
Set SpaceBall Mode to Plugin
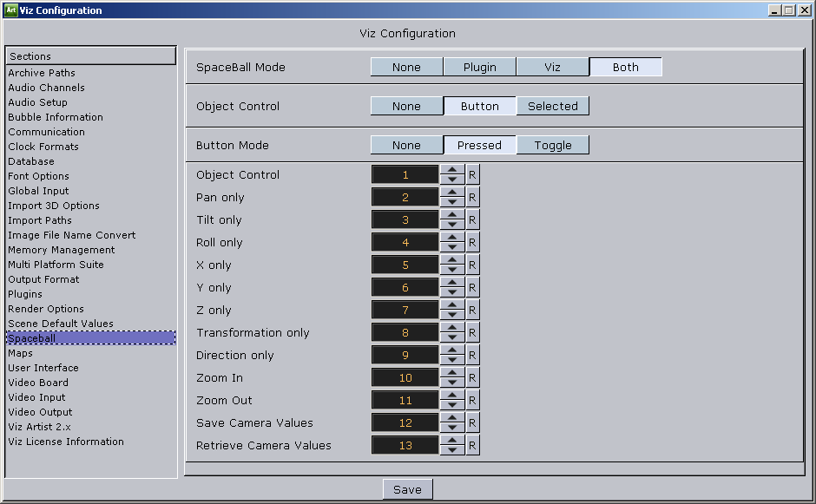coord(479,68)
